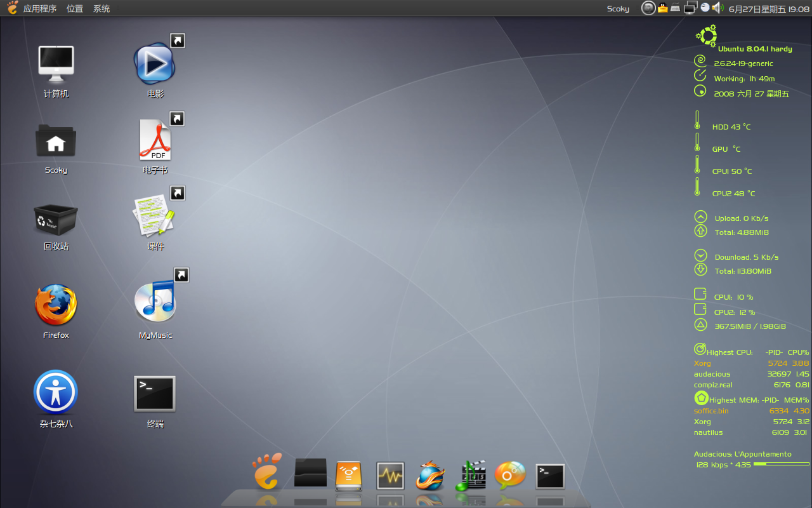Click the '367.51MiB / 1.98GiB' memory text
812x508 pixels.
(x=750, y=326)
